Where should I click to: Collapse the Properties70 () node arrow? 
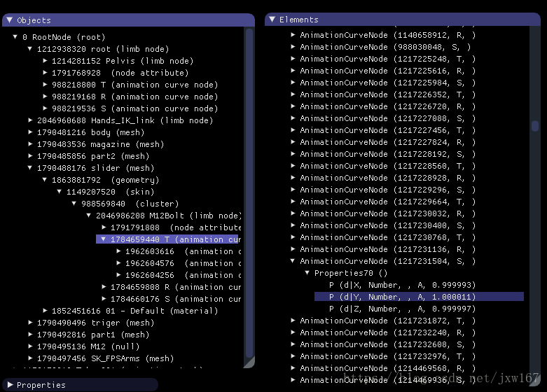coord(307,273)
